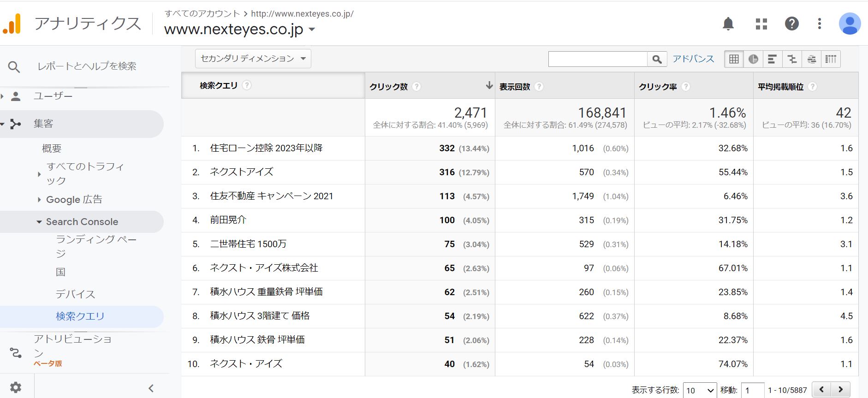The width and height of the screenshot is (868, 398).
Task: Select query 前田晃介
Action: [x=228, y=220]
